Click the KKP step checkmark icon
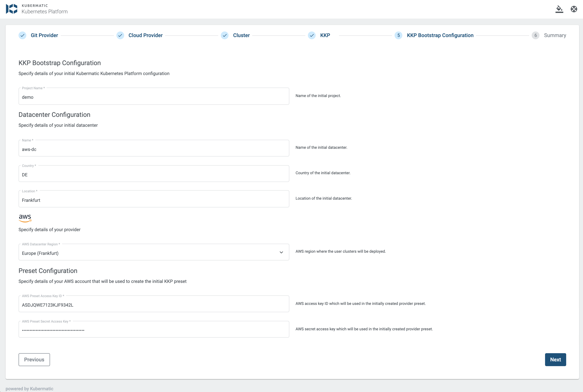This screenshot has height=392, width=583. click(312, 35)
